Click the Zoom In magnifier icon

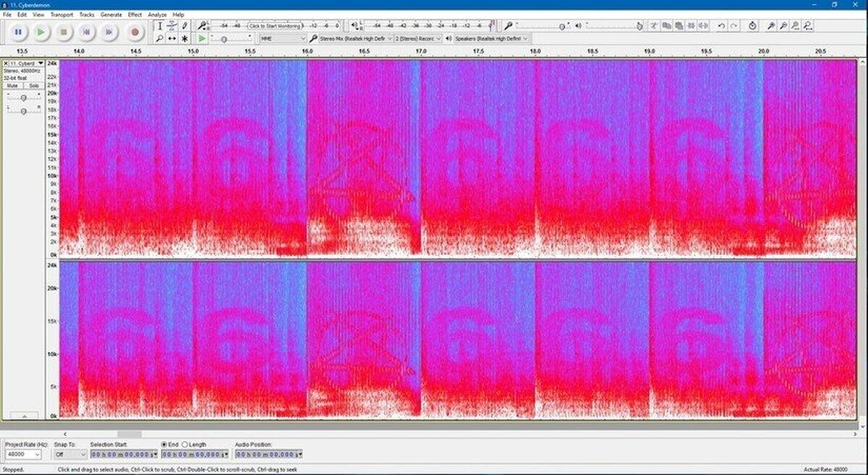773,26
